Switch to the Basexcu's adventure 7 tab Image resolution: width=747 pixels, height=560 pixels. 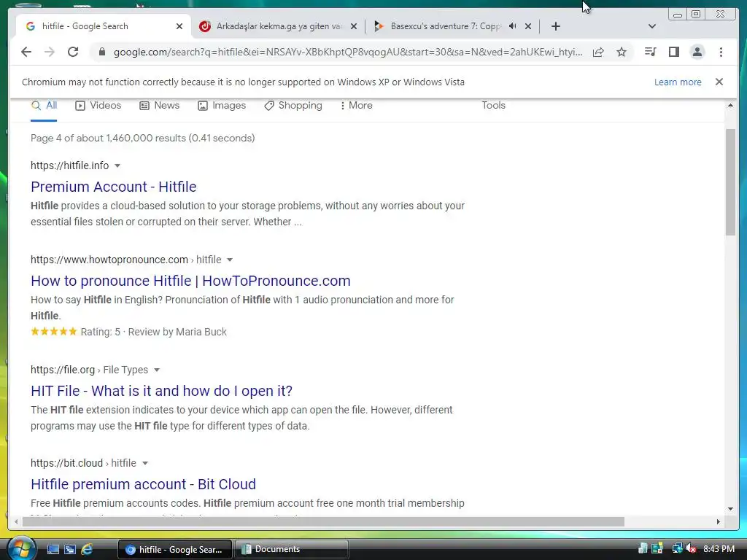[444, 26]
